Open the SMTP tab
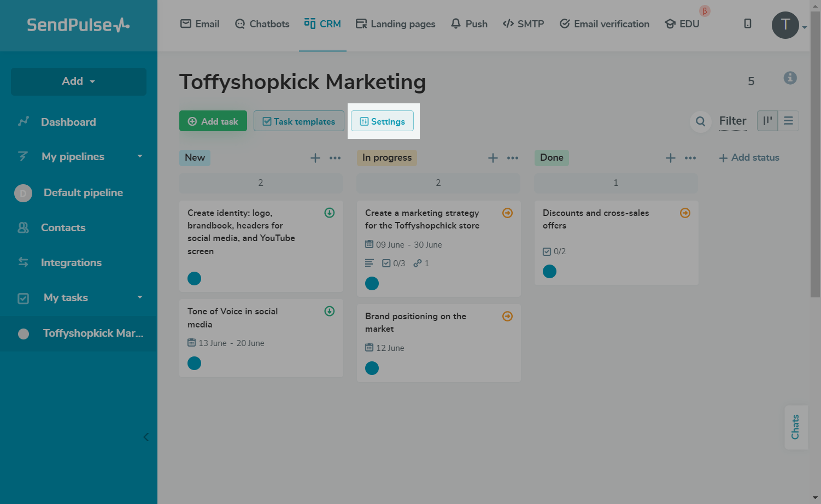The height and width of the screenshot is (504, 821). tap(524, 24)
